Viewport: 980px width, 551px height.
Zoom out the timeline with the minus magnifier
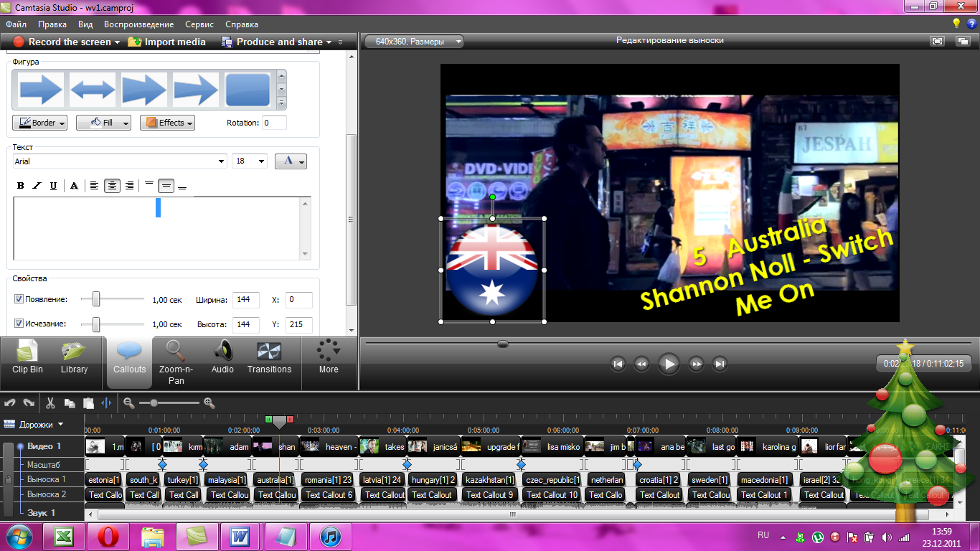[x=129, y=403]
